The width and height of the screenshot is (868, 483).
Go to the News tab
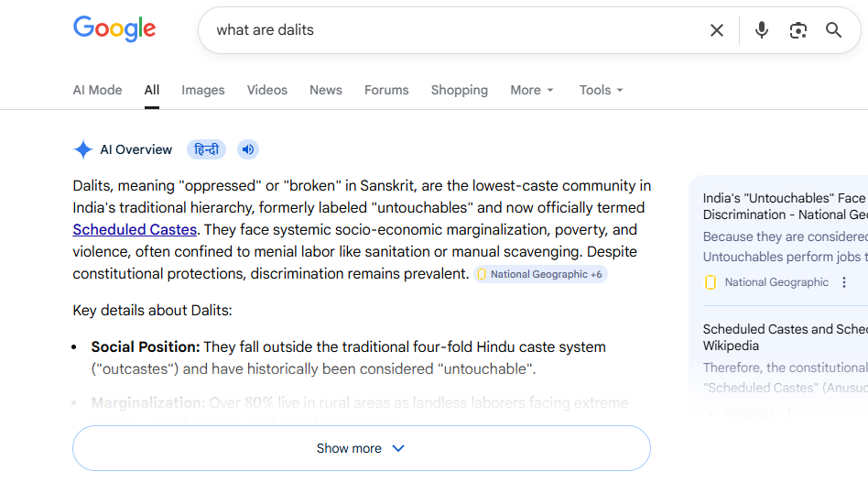click(325, 90)
